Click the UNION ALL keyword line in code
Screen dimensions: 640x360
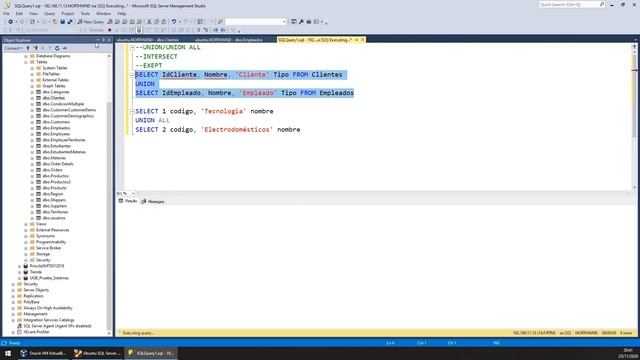click(152, 120)
